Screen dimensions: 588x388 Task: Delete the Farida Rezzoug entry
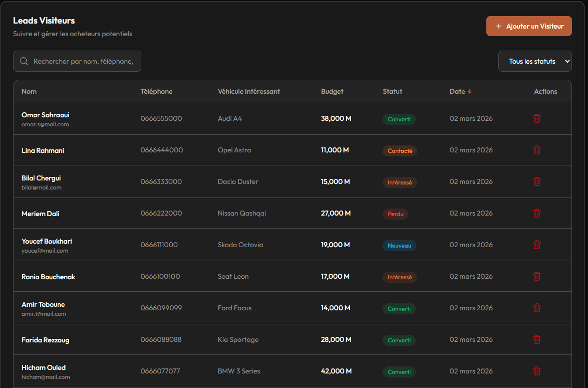[x=536, y=340]
